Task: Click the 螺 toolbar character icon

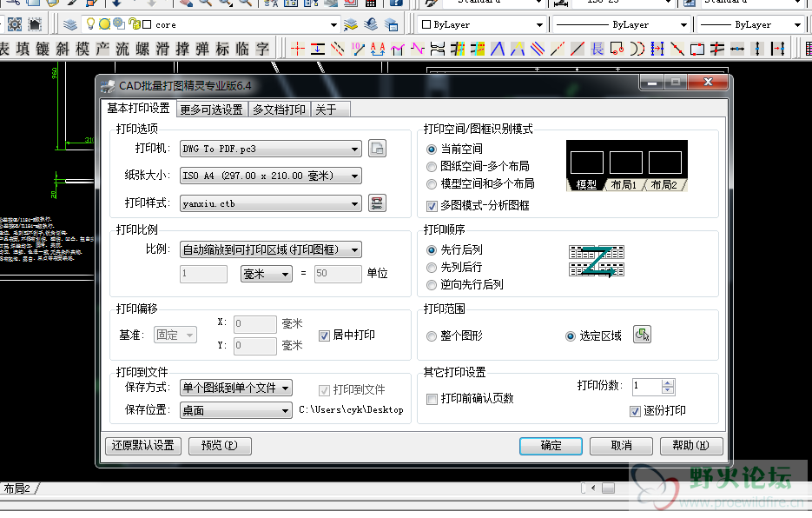Action: click(142, 49)
